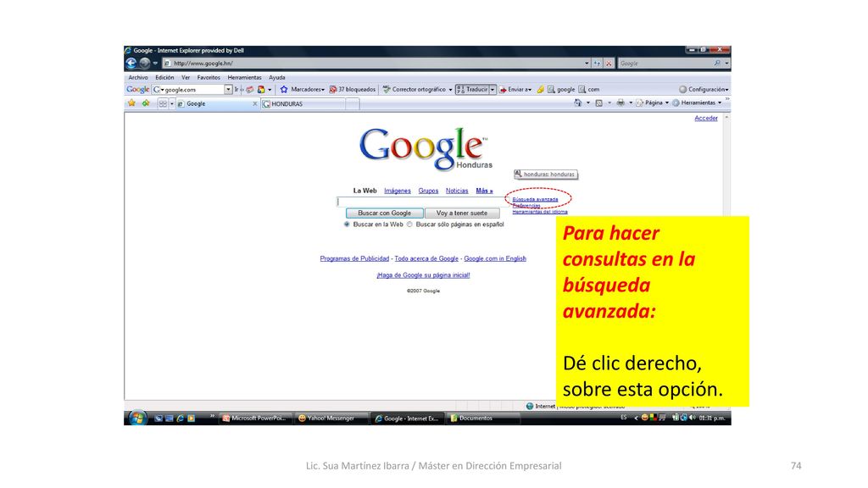868x488 pixels.
Task: Click the Yahoo! Messenger taskbar button
Action: [x=330, y=419]
